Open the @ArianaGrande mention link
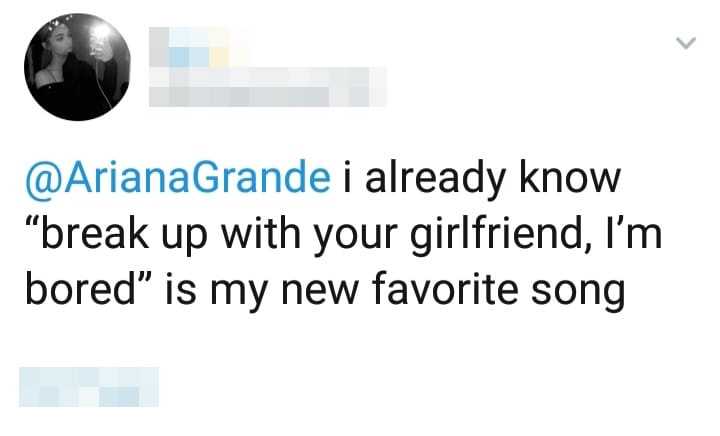Screen dimensions: 720x436 click(x=177, y=180)
